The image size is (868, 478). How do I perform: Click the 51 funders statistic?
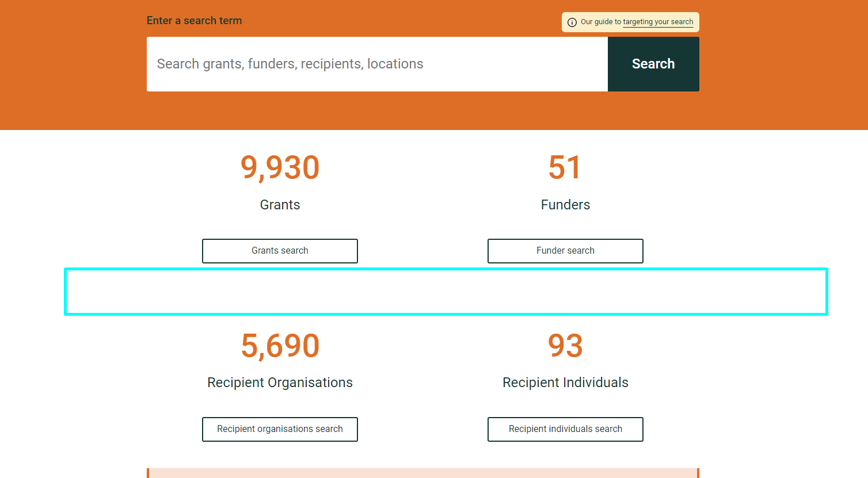(x=565, y=167)
